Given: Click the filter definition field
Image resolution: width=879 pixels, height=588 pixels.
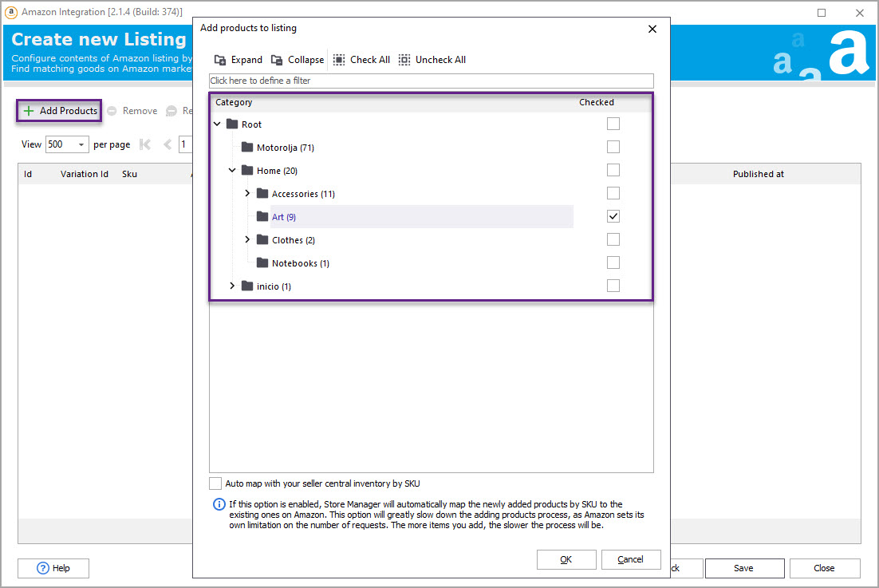Looking at the screenshot, I should pyautogui.click(x=431, y=81).
